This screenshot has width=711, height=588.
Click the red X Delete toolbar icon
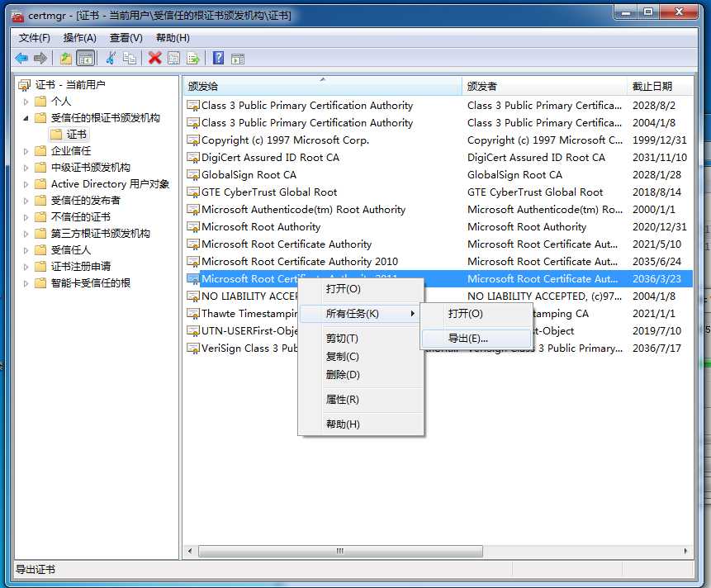(154, 58)
